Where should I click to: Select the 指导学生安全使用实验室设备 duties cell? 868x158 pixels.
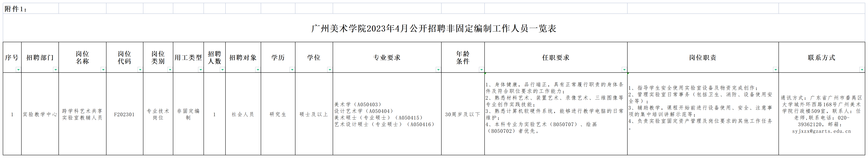[703, 114]
